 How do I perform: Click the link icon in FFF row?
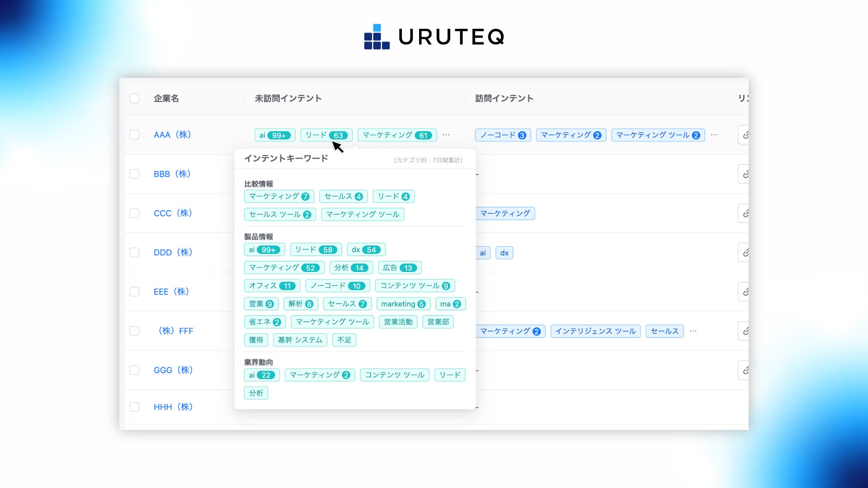click(745, 331)
